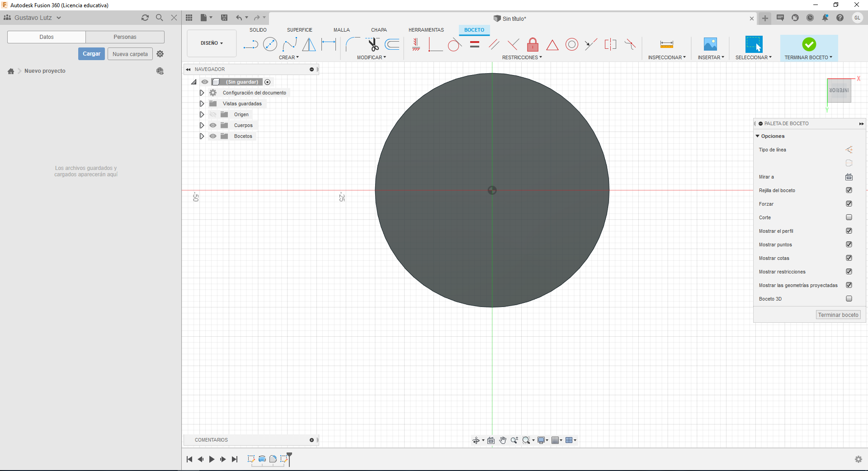Switch to the MALLA tab
Screen dimensions: 868x471
coord(342,30)
